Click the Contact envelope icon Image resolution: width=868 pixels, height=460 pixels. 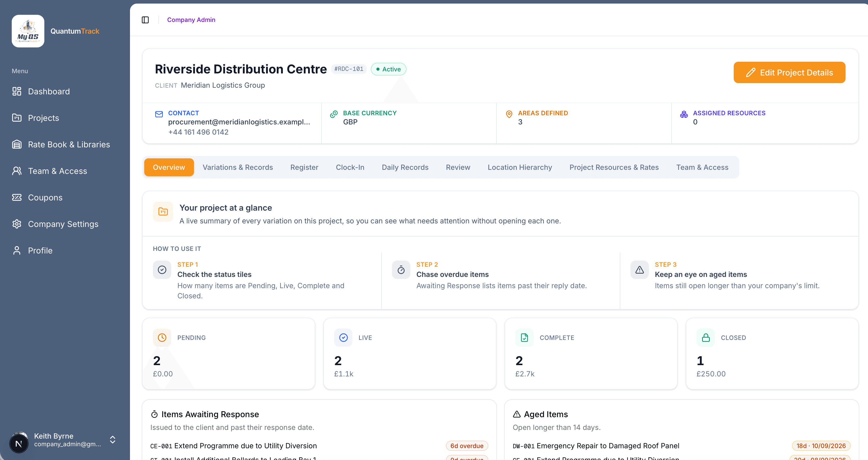point(159,114)
